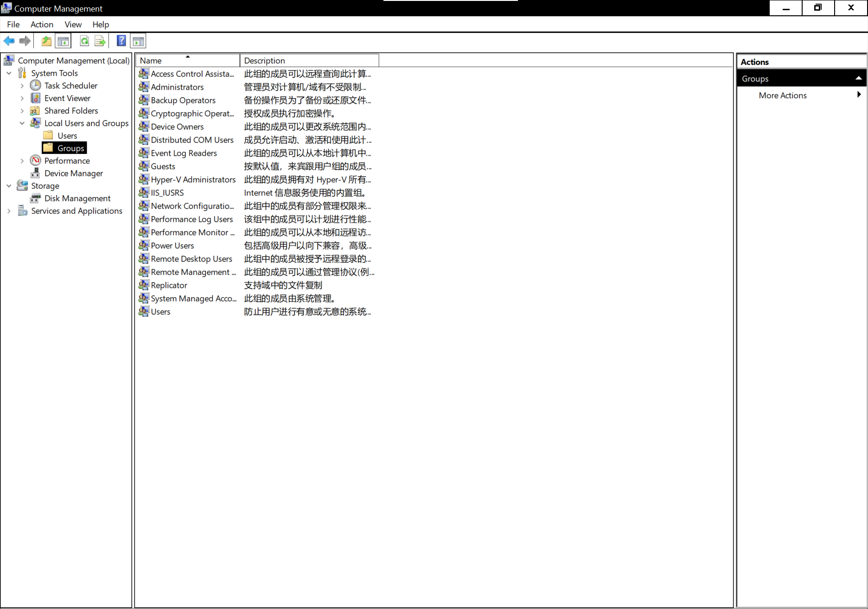Open the View menu
The image size is (868, 609).
click(x=73, y=25)
